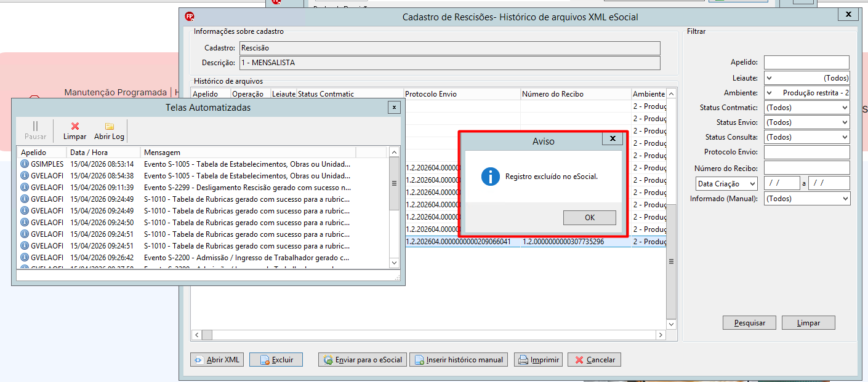Image resolution: width=868 pixels, height=382 pixels.
Task: Click the Pesquisar button in filter panel
Action: [749, 323]
